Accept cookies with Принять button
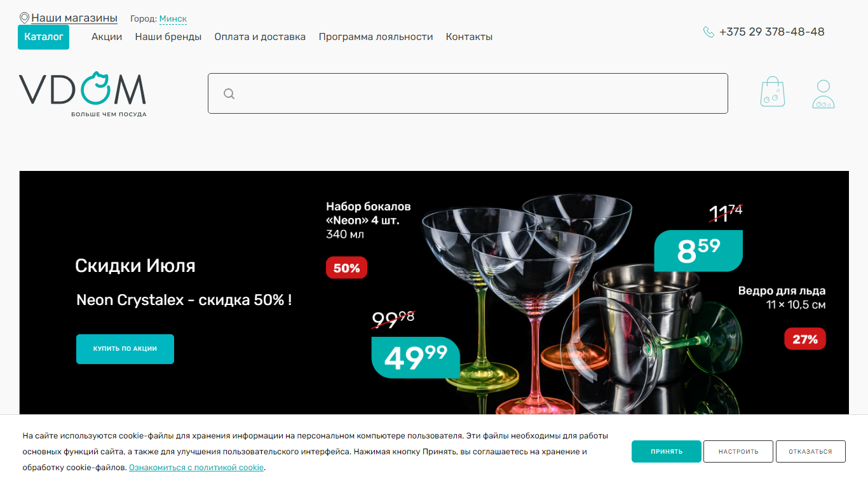 [667, 451]
